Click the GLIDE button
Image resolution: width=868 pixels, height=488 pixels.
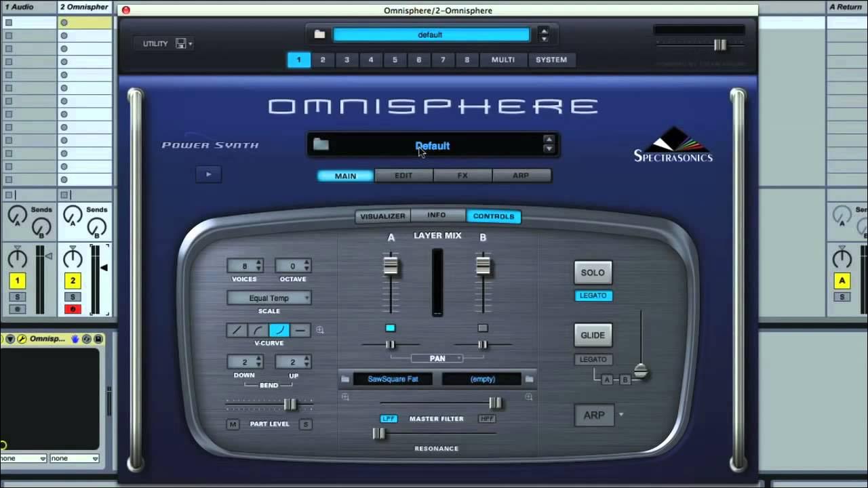pos(593,335)
